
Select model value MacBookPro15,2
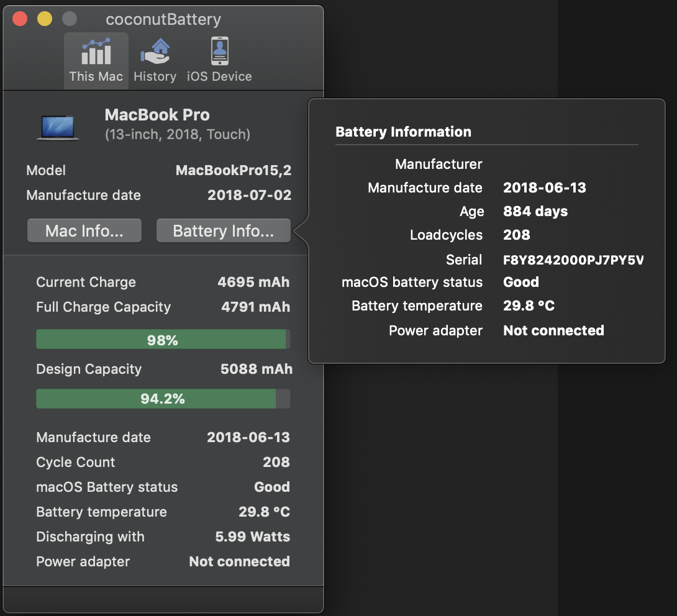(234, 171)
